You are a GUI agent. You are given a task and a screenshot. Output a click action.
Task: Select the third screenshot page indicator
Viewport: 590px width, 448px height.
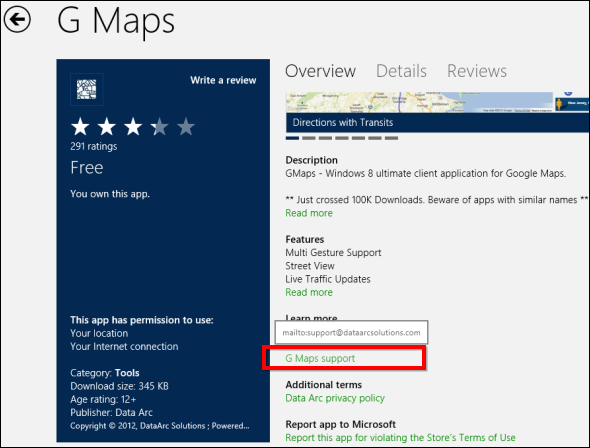coord(325,138)
